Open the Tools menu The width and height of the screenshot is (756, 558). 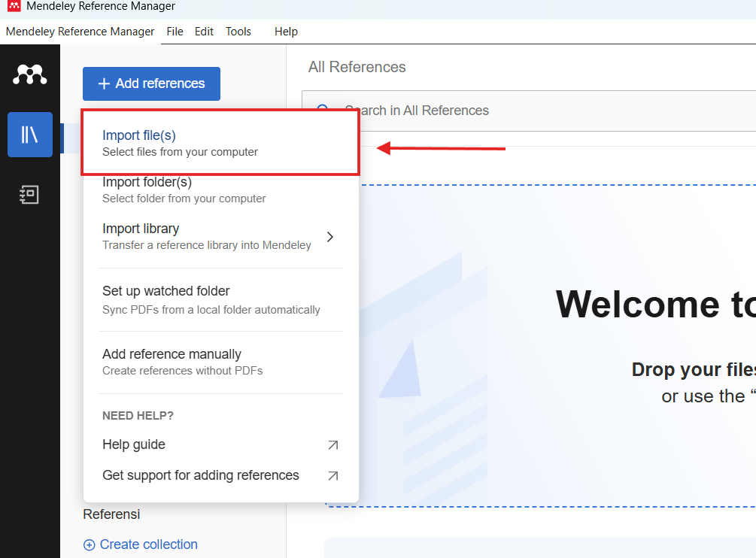tap(238, 32)
